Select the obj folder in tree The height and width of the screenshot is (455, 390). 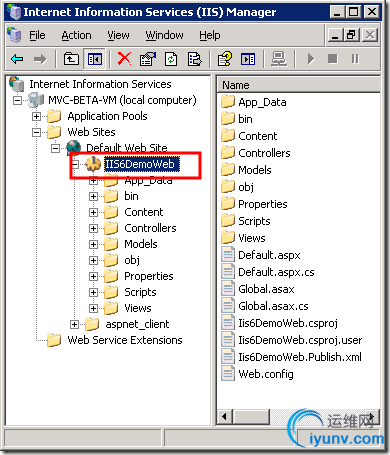[132, 260]
